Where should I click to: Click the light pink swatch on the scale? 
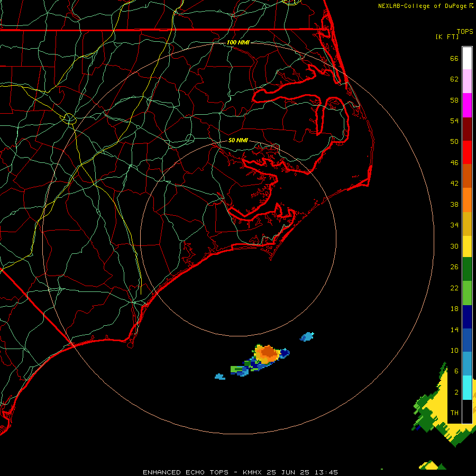coord(467,81)
